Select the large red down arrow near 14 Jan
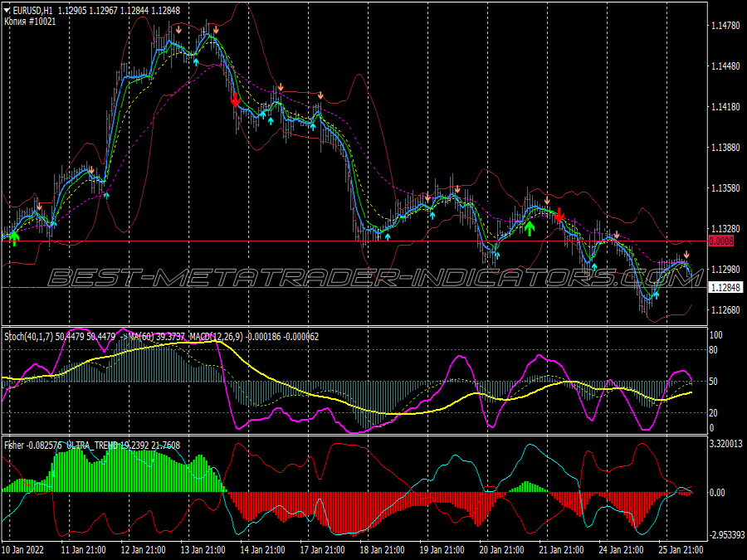 (235, 100)
